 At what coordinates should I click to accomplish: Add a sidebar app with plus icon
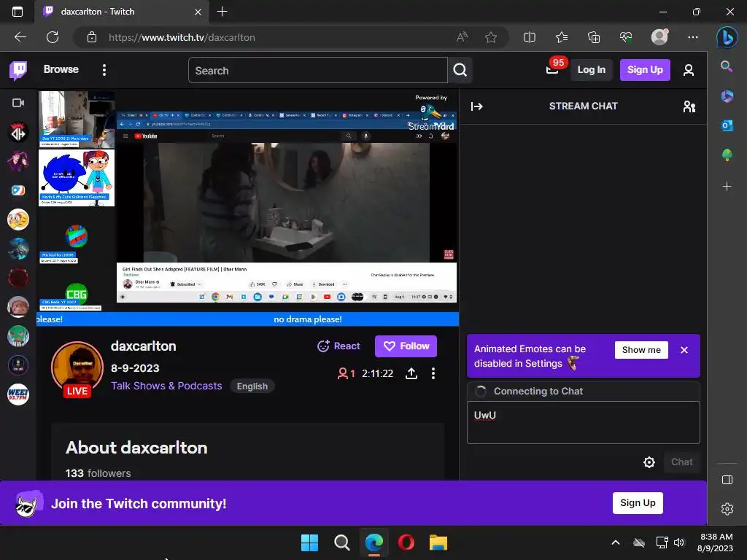pos(727,186)
